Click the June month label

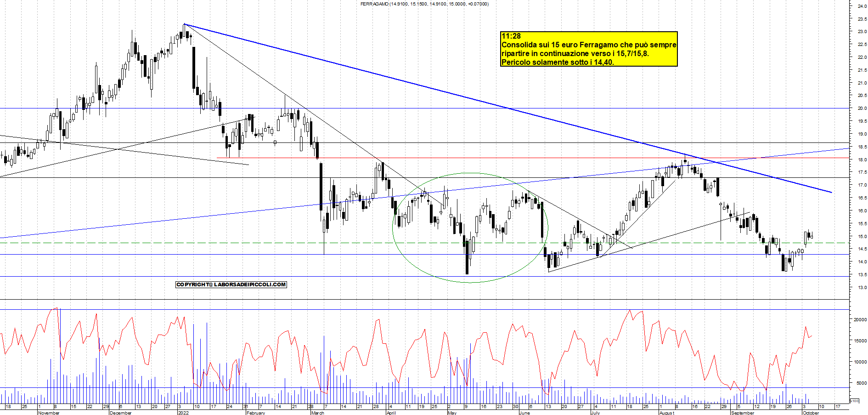(x=524, y=413)
